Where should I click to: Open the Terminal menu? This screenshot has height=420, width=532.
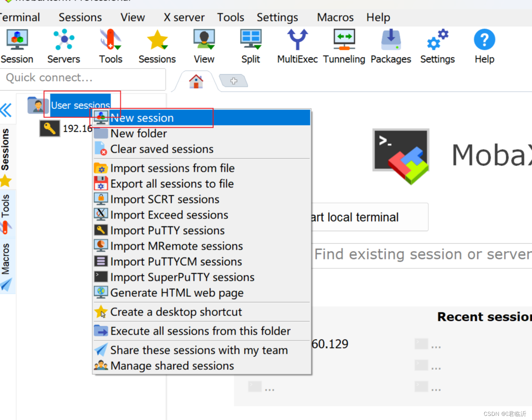[20, 17]
